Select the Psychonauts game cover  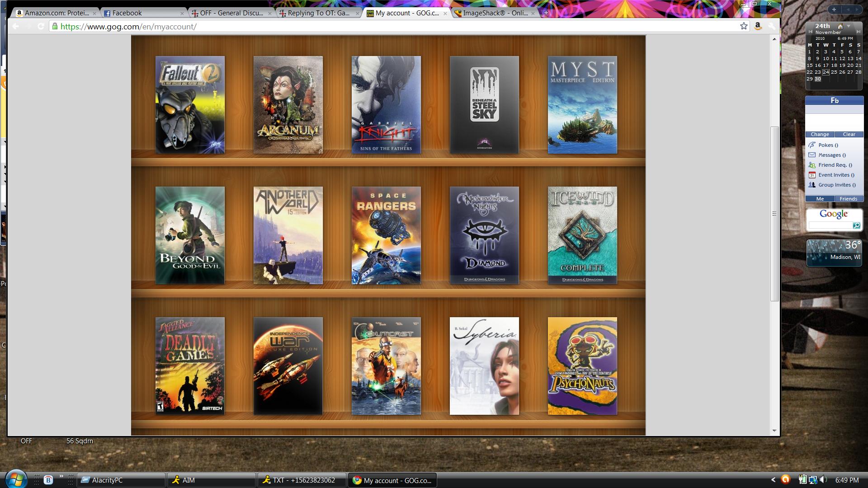[x=582, y=366]
